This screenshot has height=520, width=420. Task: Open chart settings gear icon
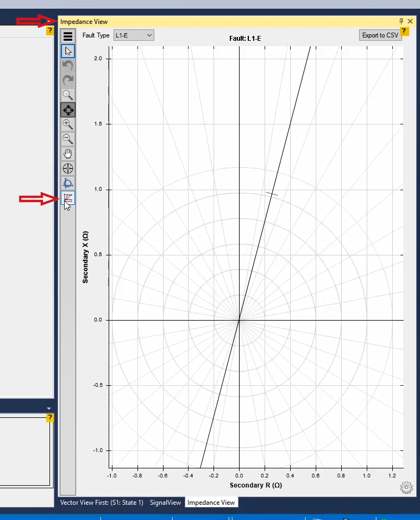pyautogui.click(x=406, y=487)
